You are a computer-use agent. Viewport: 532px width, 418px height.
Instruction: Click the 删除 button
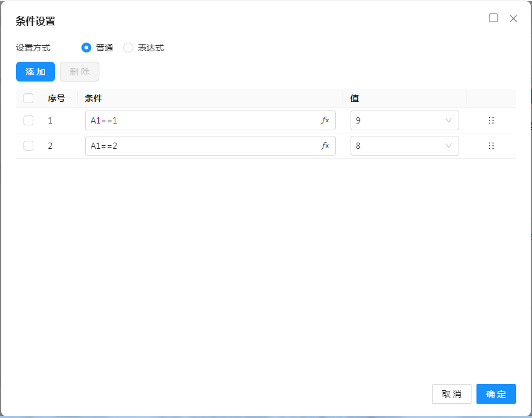click(x=80, y=72)
